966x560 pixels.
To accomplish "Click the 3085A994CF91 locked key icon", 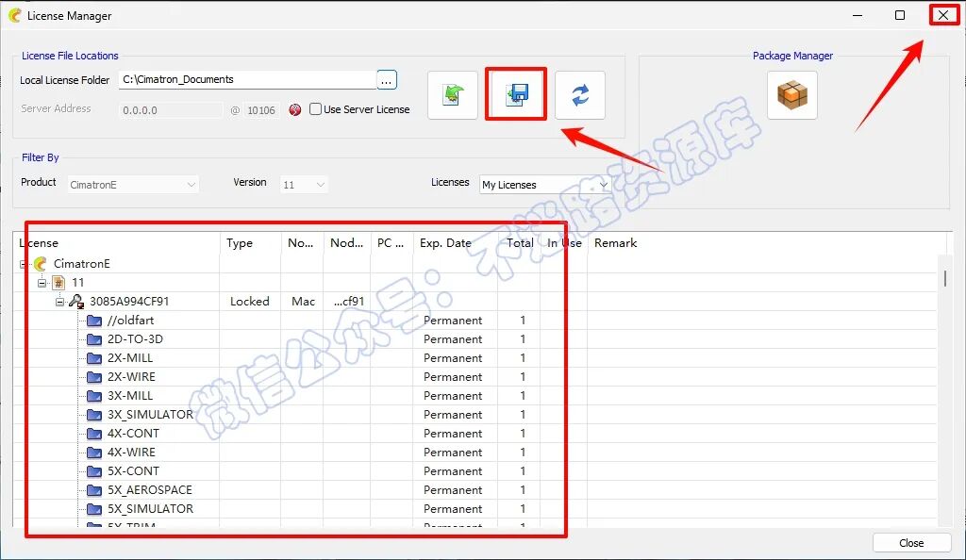I will [76, 302].
